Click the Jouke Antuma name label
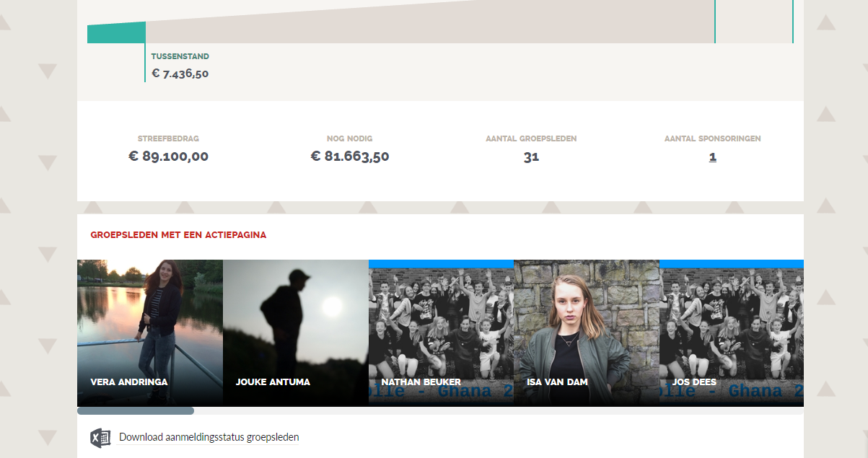The width and height of the screenshot is (868, 458). 273,382
